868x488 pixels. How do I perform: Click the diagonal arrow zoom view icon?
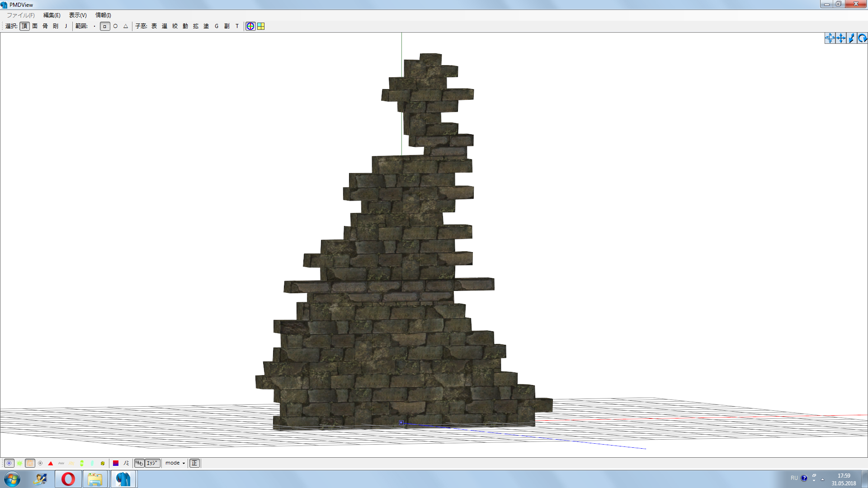(851, 38)
